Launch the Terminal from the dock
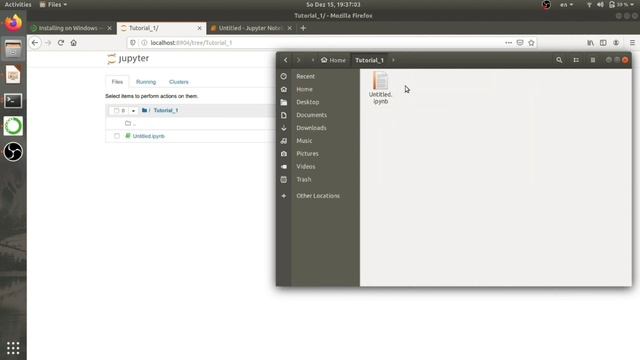Image resolution: width=640 pixels, height=360 pixels. coord(13,100)
